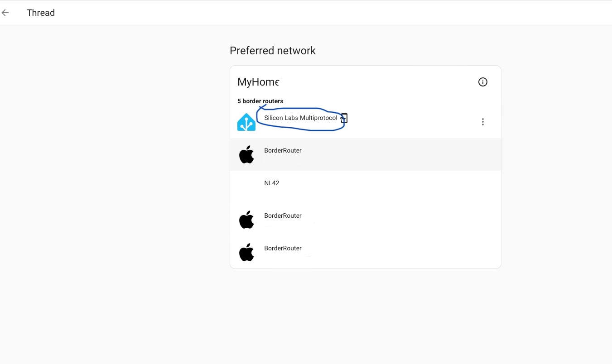This screenshot has height=364, width=612.
Task: Open the MyHome preferred network card
Action: coord(365,166)
